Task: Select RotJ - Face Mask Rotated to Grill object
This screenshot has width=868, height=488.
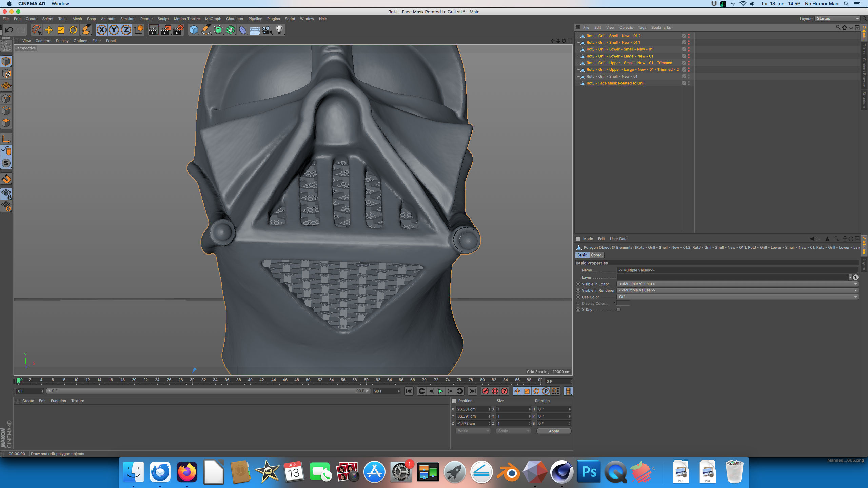Action: pyautogui.click(x=615, y=83)
